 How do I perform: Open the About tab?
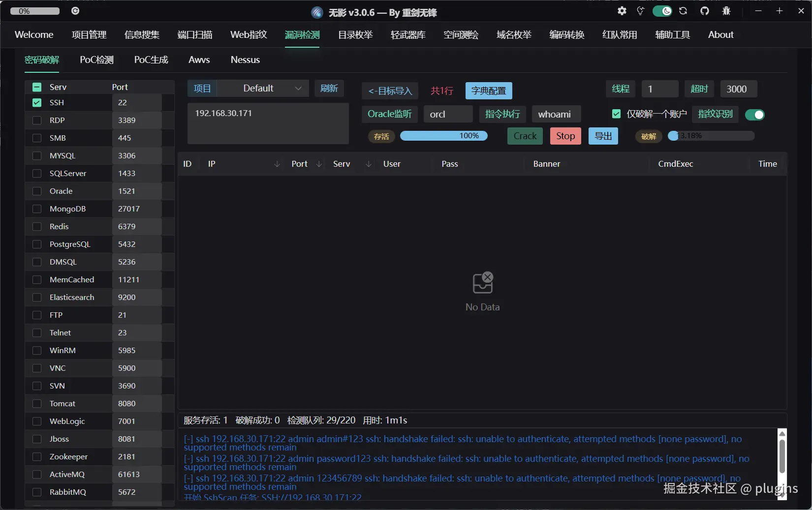point(721,35)
